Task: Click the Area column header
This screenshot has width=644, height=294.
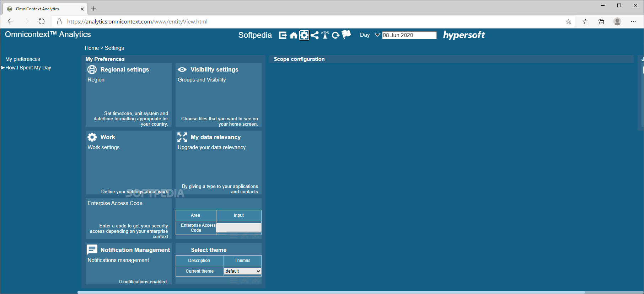Action: pos(195,215)
